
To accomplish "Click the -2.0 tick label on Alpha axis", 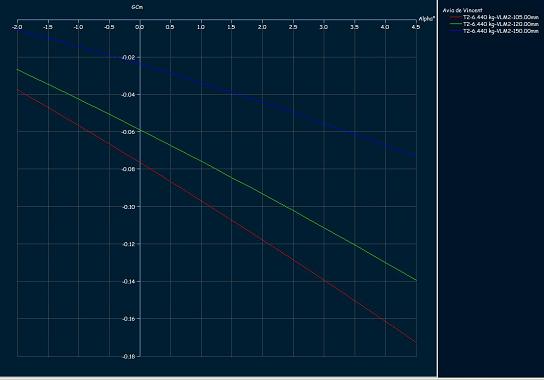I will 17,27.
